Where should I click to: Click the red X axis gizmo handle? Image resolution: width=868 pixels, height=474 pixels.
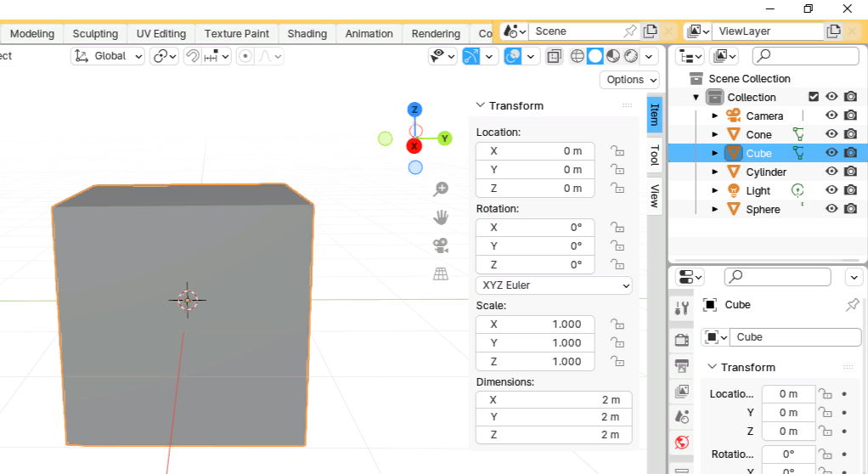click(414, 146)
